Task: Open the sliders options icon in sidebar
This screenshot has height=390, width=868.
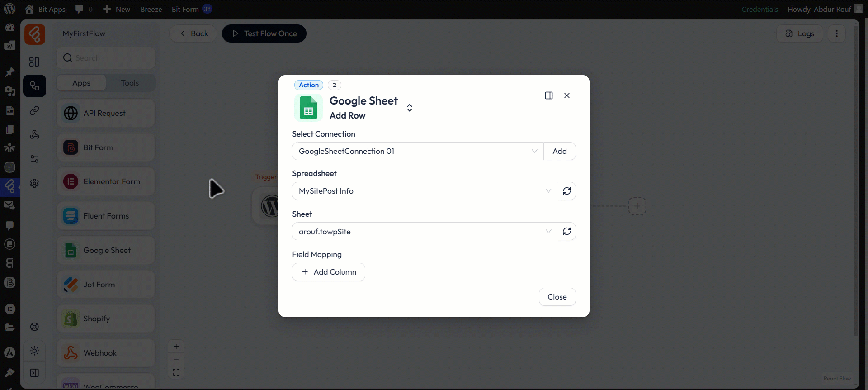Action: click(34, 159)
